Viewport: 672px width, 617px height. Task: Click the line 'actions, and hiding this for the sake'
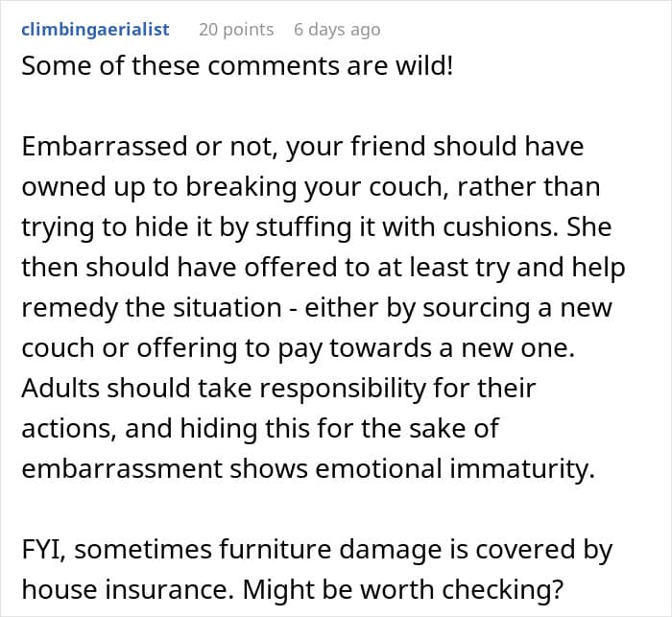pos(259,428)
